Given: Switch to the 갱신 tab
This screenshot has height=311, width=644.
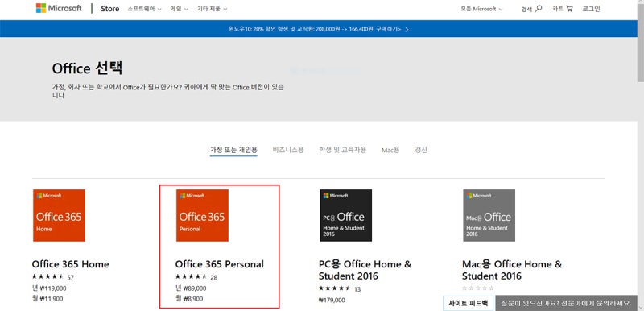Looking at the screenshot, I should coord(420,150).
